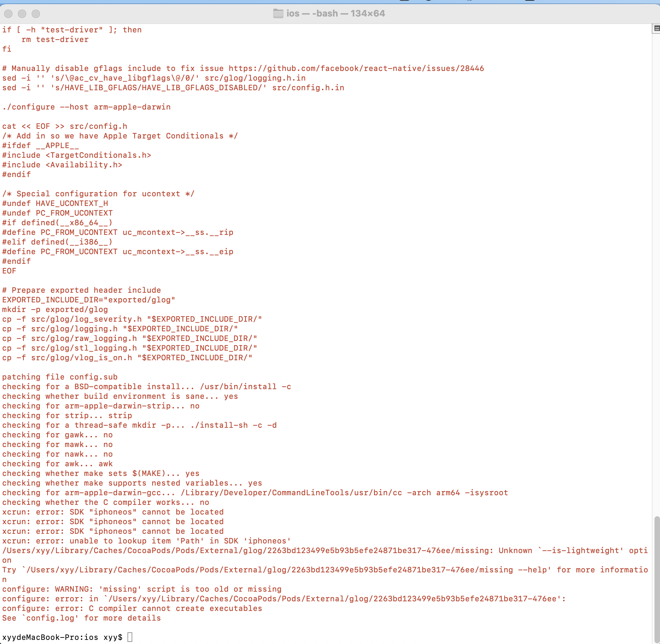The width and height of the screenshot is (660, 644).
Task: Click the 'patching file config.sub' line
Action: coord(60,377)
